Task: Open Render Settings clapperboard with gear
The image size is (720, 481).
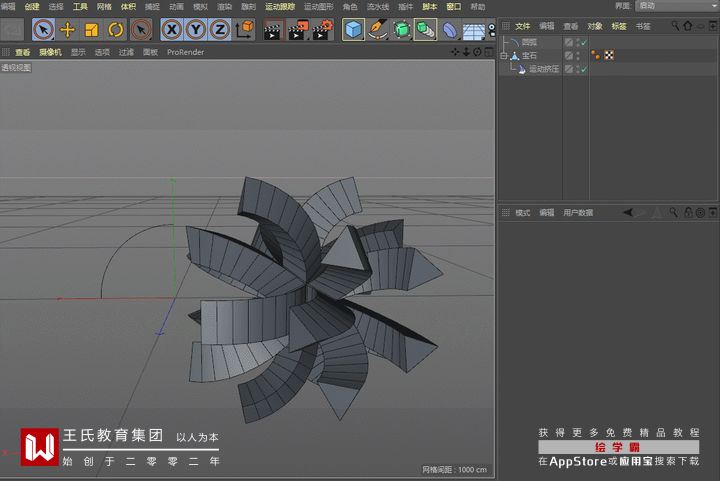Action: (x=321, y=30)
